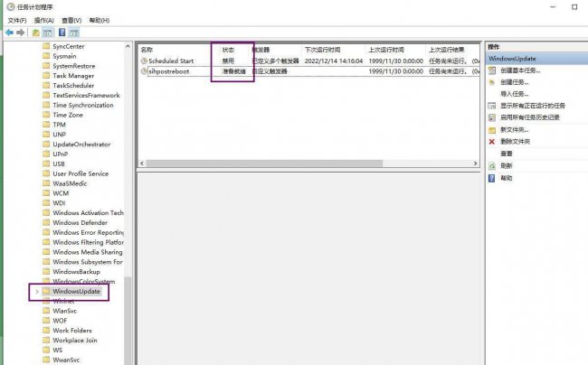Open the 查看(V) menu
The image size is (588, 365).
click(71, 20)
